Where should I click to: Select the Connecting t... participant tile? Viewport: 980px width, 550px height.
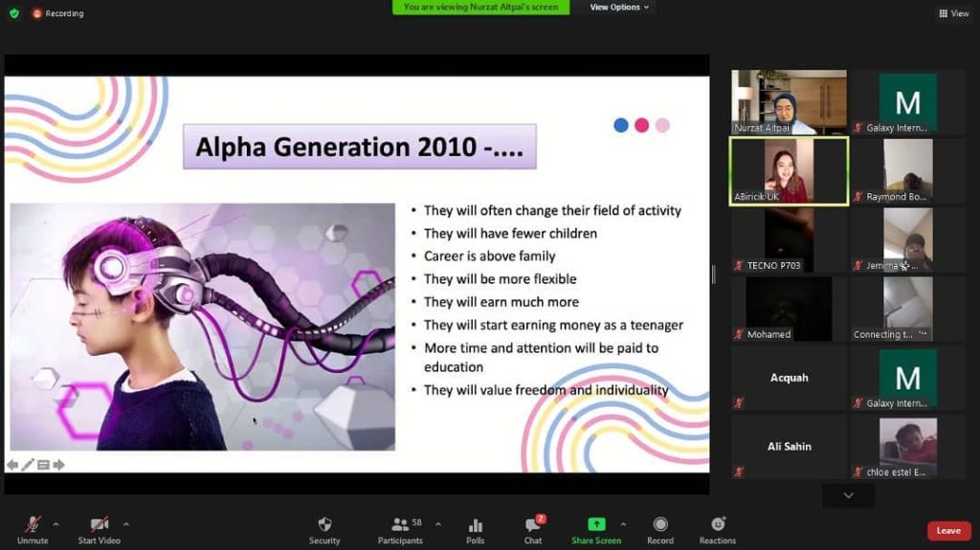tap(908, 309)
